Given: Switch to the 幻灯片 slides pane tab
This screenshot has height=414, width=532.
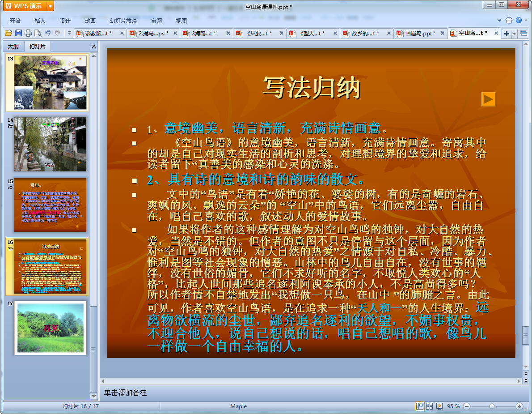Looking at the screenshot, I should (37, 46).
